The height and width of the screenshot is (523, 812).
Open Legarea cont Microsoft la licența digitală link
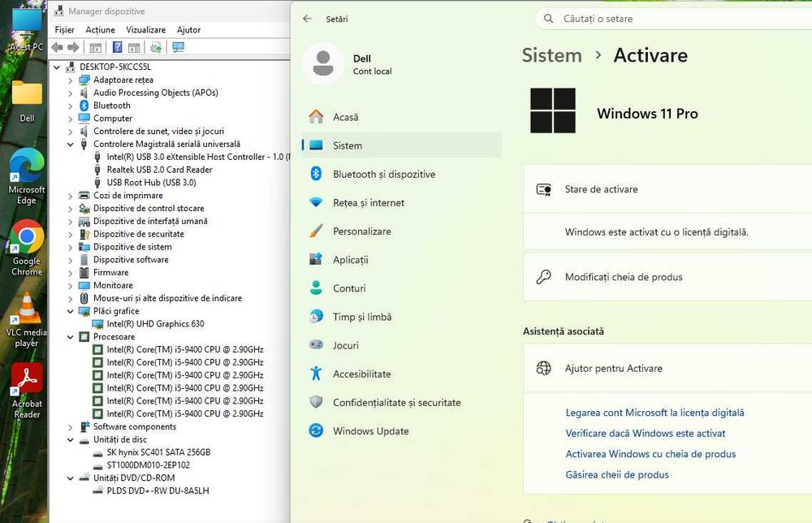[x=654, y=413]
